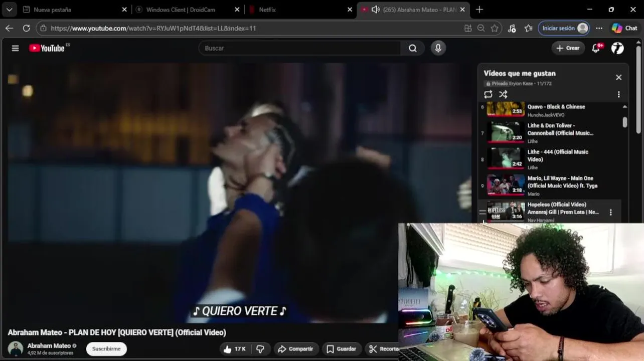Viewport: 644px width, 361px height.
Task: Open a new browser tab
Action: click(479, 10)
